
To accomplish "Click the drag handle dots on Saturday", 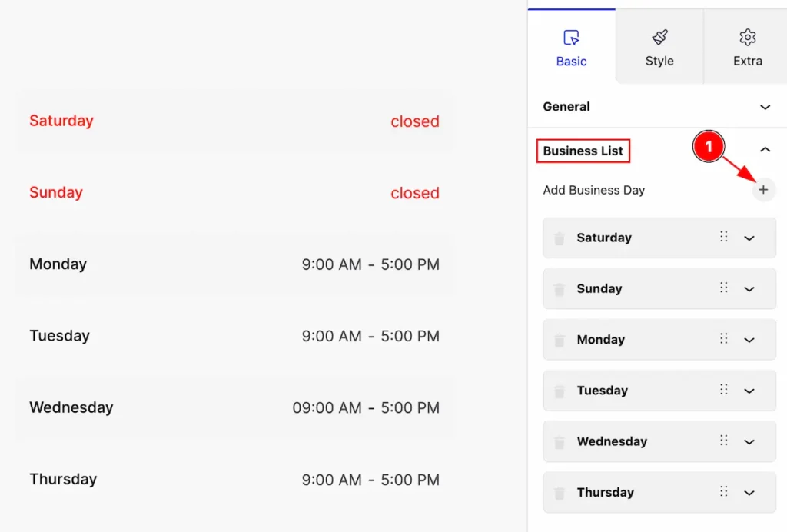I will [x=723, y=237].
